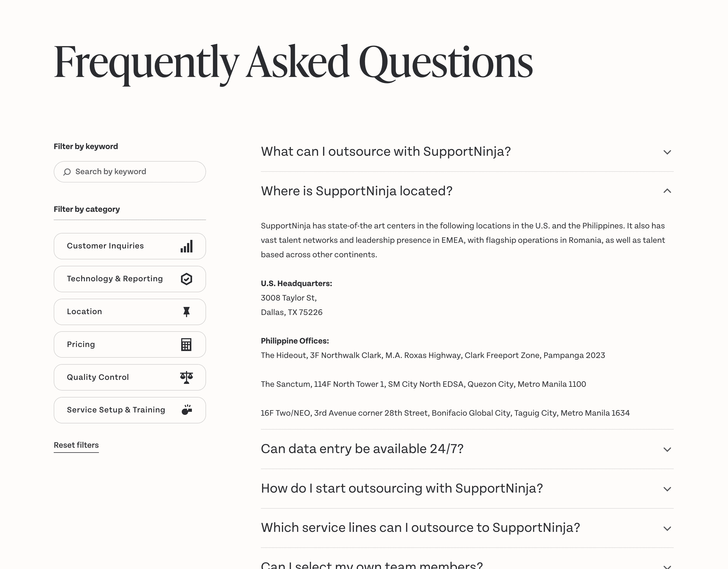Click the balance scales icon for Quality Control

pos(186,377)
